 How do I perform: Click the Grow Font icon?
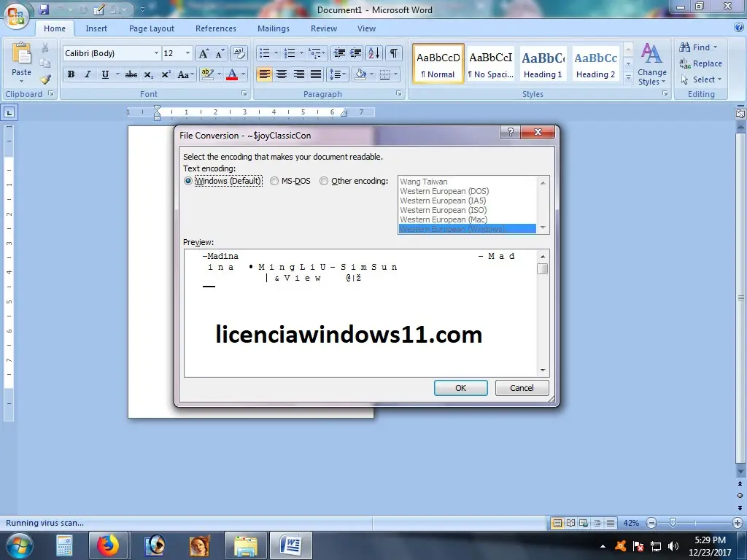(204, 53)
